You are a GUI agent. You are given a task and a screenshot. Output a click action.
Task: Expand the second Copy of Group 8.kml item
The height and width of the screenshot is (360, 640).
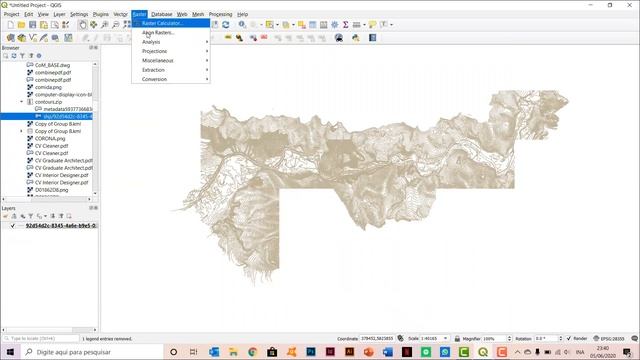pos(22,131)
